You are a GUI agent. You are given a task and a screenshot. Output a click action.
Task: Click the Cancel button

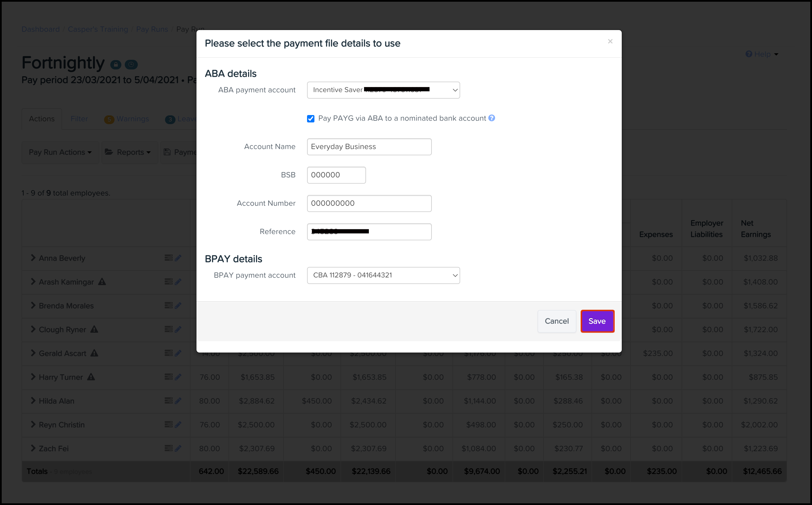click(556, 321)
